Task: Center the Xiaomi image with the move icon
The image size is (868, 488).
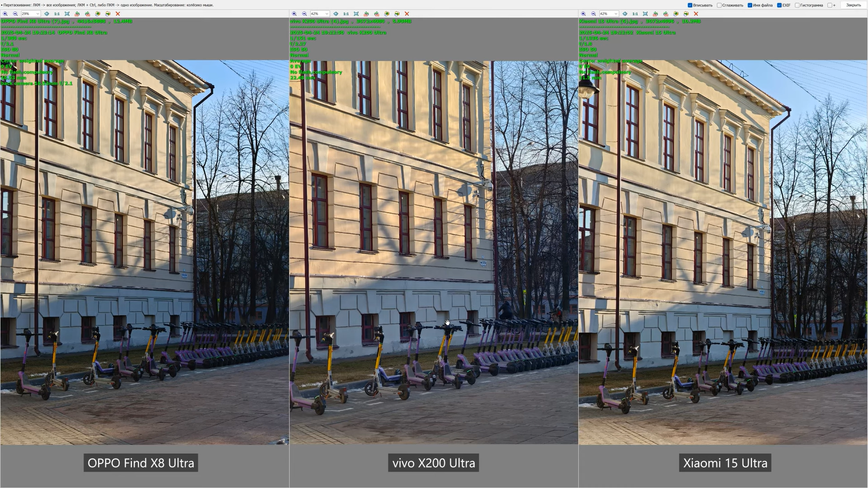Action: (x=625, y=14)
